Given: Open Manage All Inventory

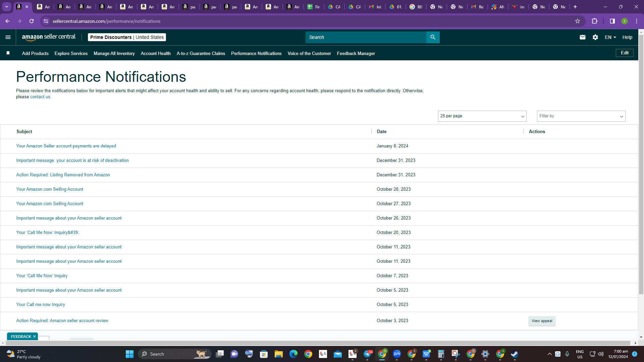Looking at the screenshot, I should tap(114, 53).
